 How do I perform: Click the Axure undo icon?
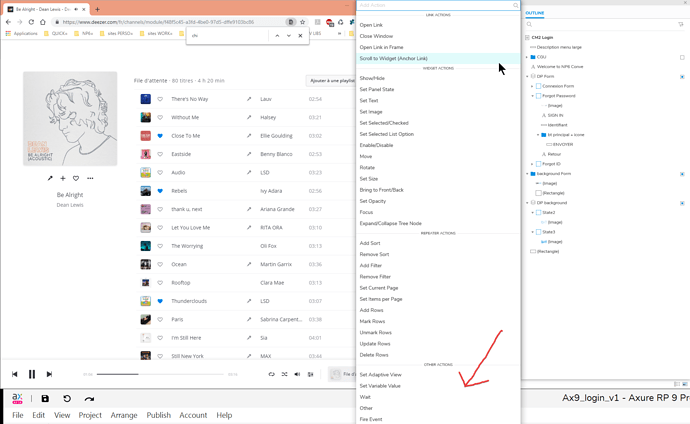click(67, 398)
